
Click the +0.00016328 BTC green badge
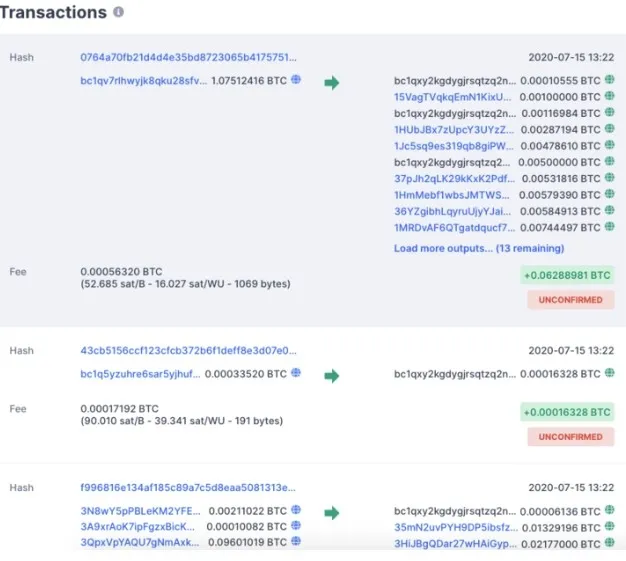coord(566,411)
